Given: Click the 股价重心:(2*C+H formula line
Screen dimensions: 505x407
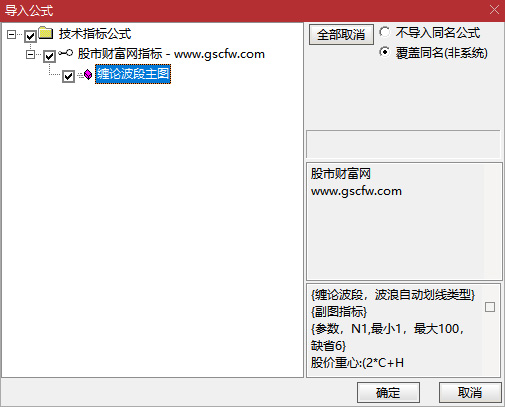Looking at the screenshot, I should click(x=357, y=363).
